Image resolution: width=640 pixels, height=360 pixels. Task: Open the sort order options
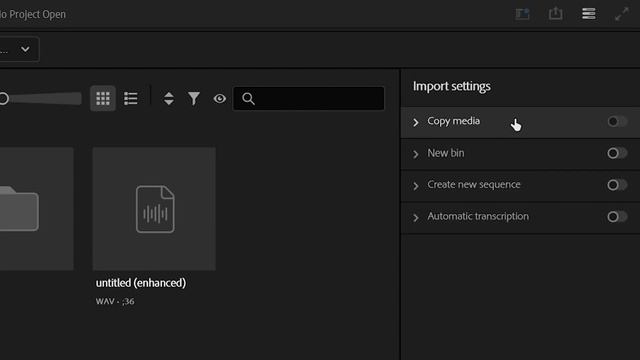pyautogui.click(x=169, y=98)
